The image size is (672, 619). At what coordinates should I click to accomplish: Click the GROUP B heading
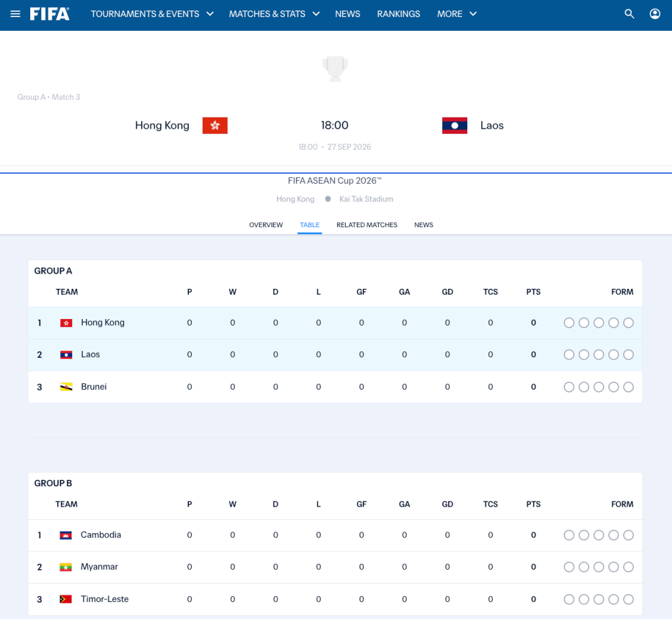(x=53, y=483)
